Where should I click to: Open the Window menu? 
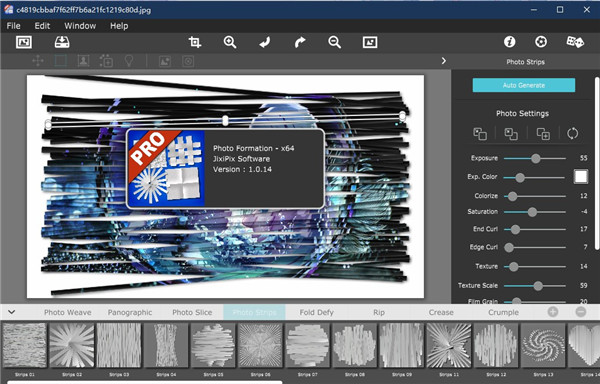80,26
